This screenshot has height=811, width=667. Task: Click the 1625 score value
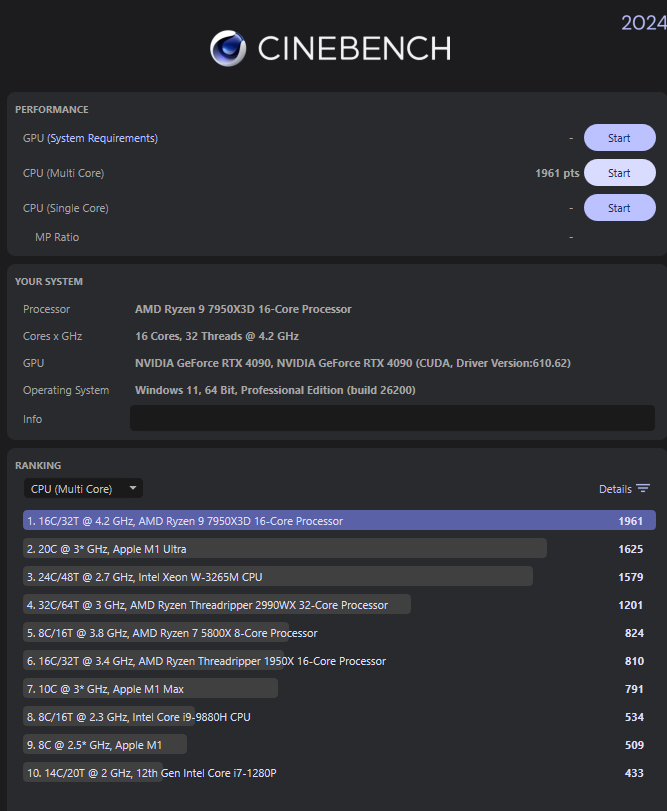coord(631,549)
